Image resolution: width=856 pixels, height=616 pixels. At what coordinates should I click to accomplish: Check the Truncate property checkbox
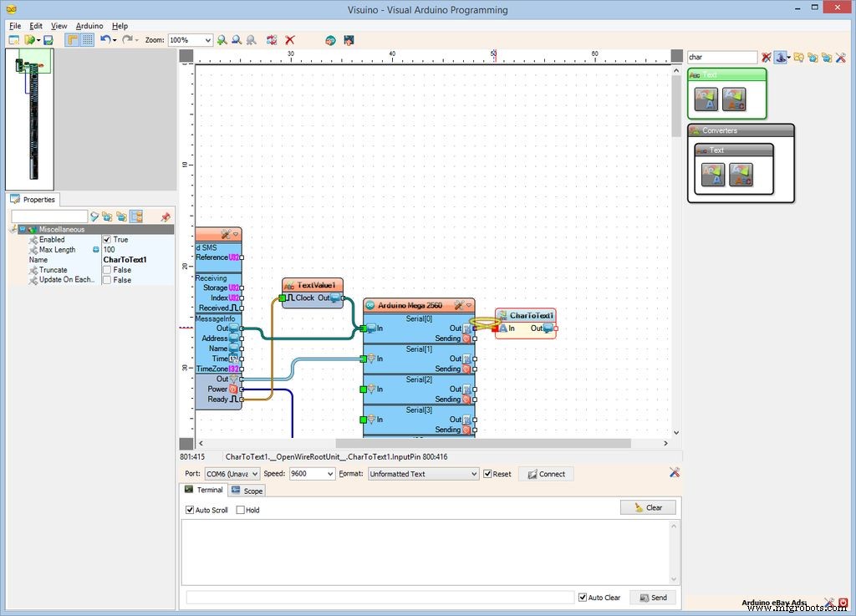(x=107, y=270)
